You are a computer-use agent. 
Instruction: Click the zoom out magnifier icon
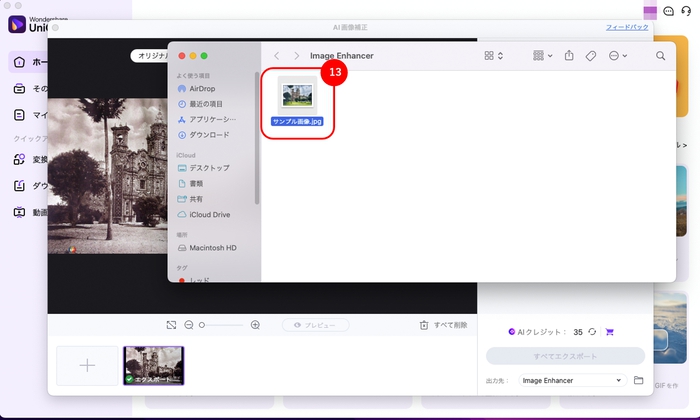189,325
